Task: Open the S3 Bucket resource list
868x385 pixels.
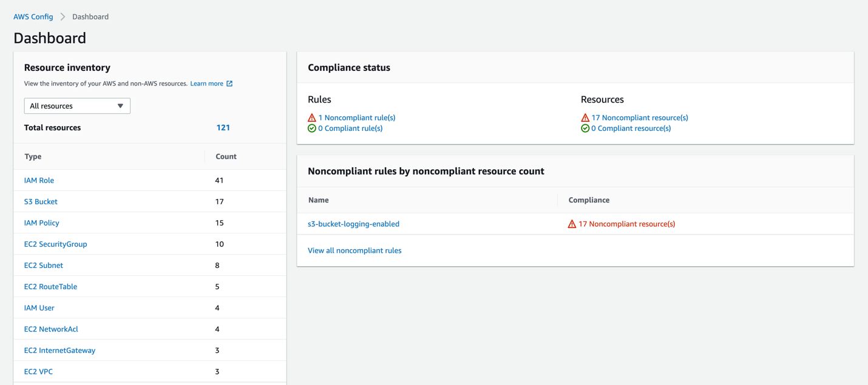Action: (x=41, y=201)
